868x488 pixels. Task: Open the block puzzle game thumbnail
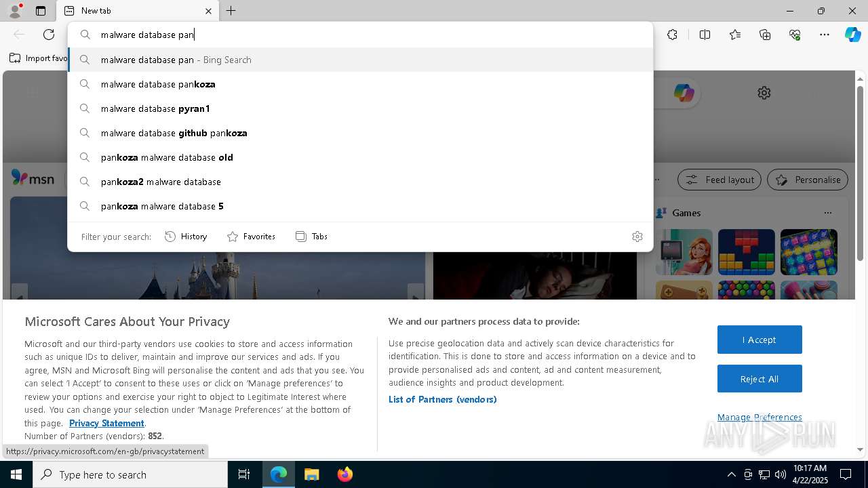click(x=747, y=252)
